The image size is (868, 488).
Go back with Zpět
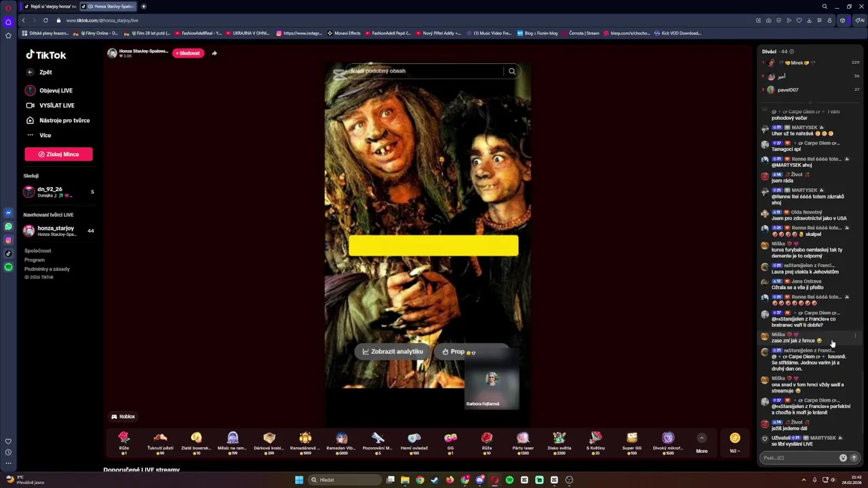click(x=39, y=72)
